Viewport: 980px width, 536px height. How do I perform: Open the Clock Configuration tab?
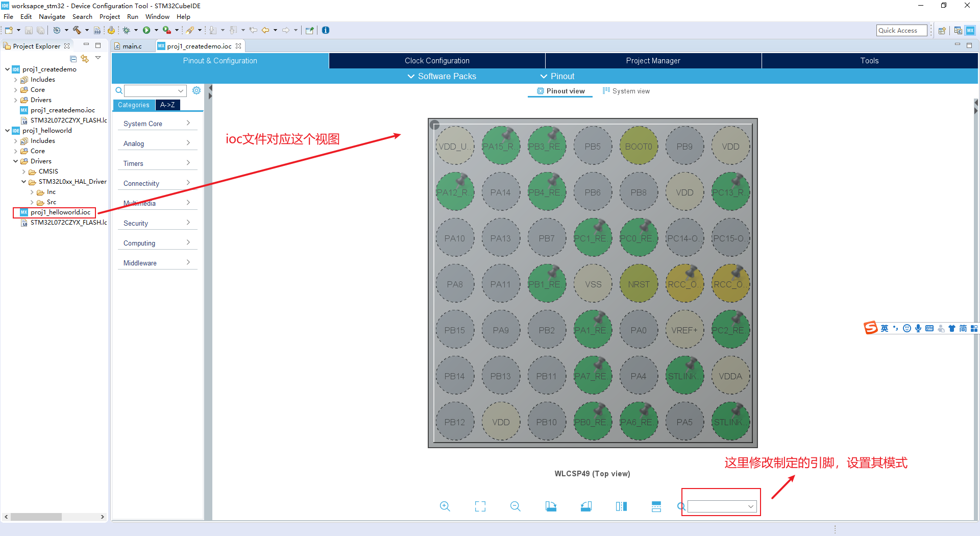pos(437,61)
